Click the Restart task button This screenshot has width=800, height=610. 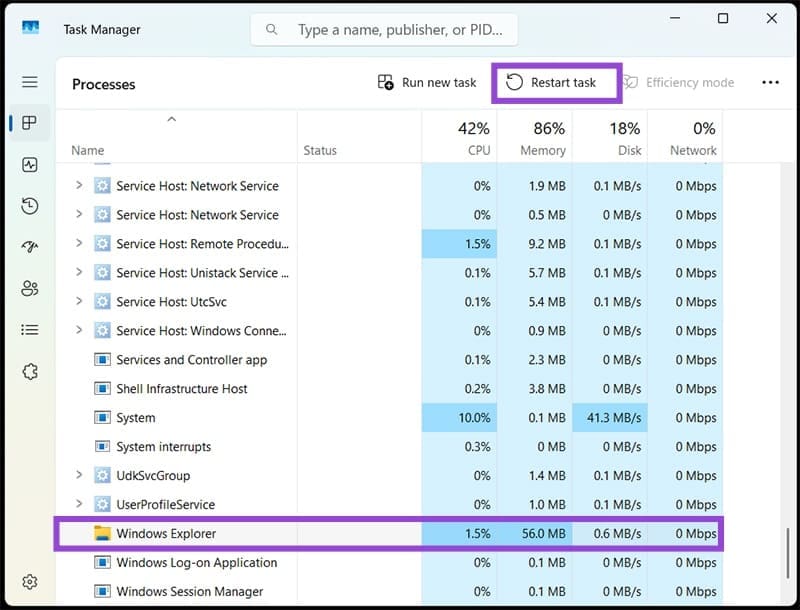(556, 82)
